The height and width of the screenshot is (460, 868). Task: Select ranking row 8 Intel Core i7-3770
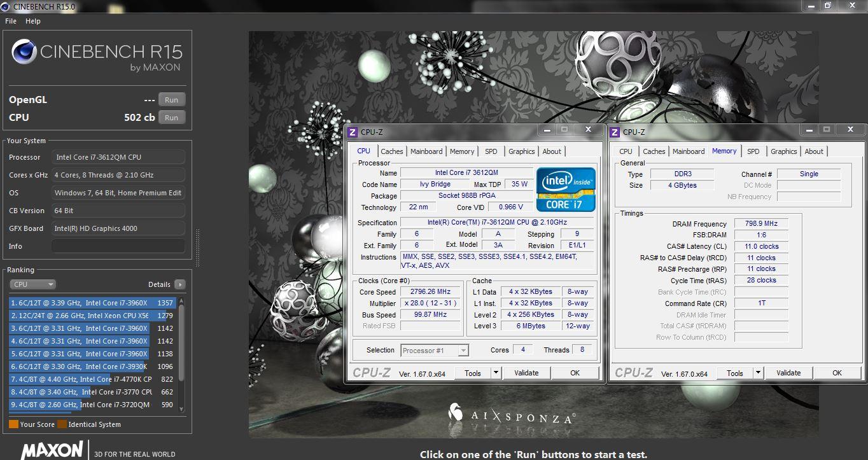pyautogui.click(x=92, y=392)
